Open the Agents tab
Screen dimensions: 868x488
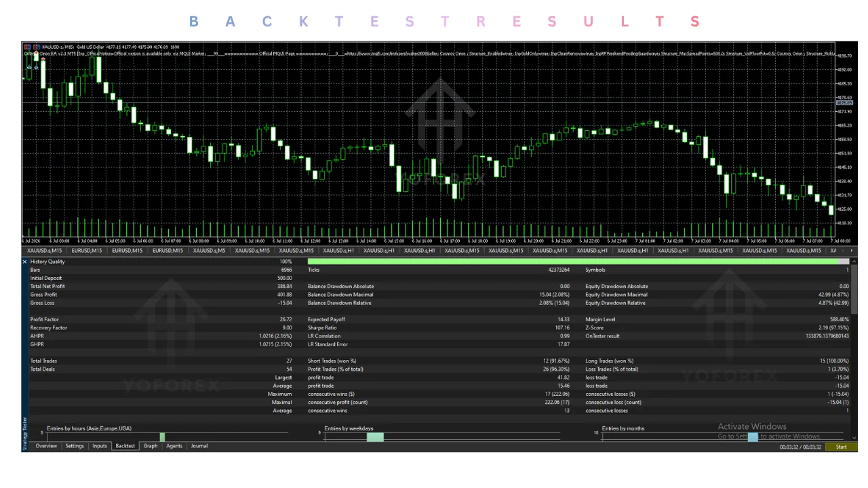coord(174,446)
